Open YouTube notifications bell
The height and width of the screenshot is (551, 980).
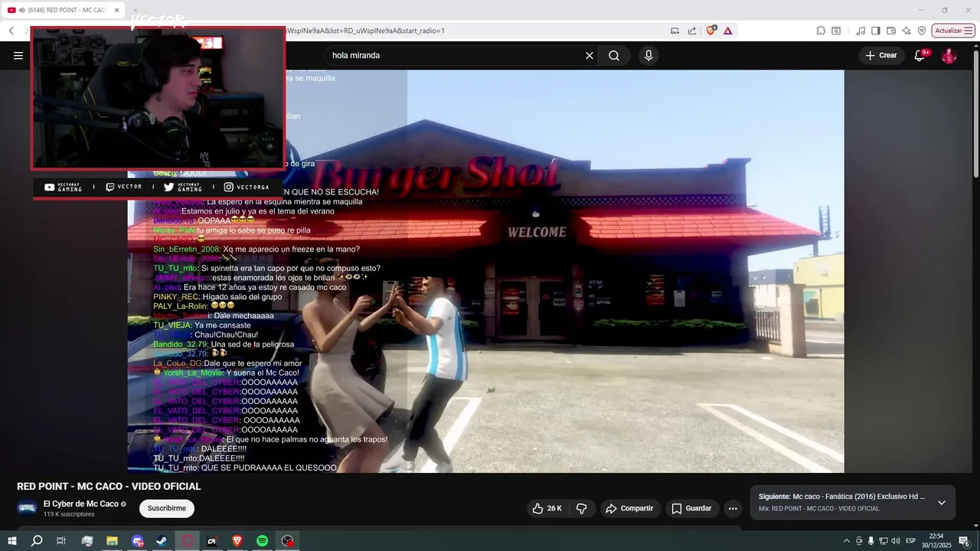pos(920,55)
